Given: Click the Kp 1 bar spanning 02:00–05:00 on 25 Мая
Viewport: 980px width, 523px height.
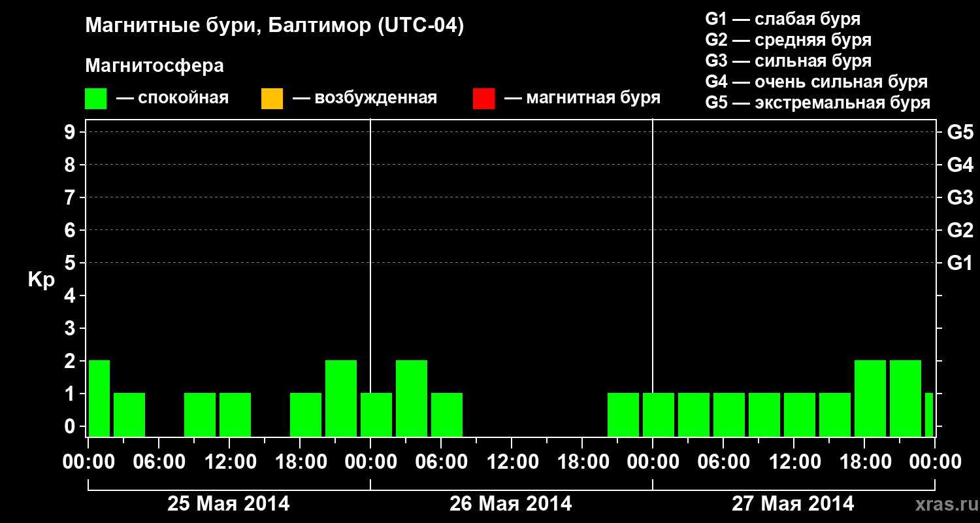Looking at the screenshot, I should [x=129, y=415].
